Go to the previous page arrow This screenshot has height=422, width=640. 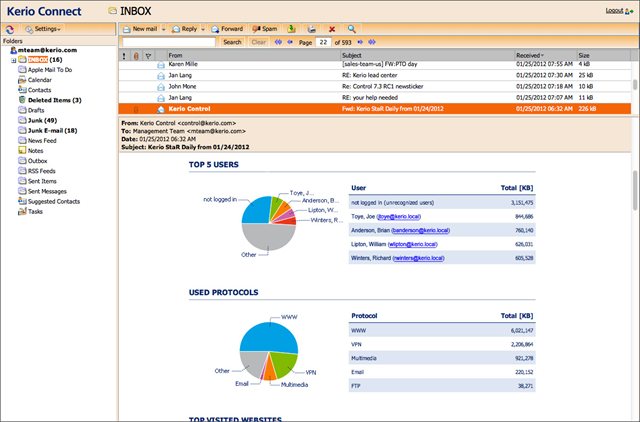pos(290,42)
